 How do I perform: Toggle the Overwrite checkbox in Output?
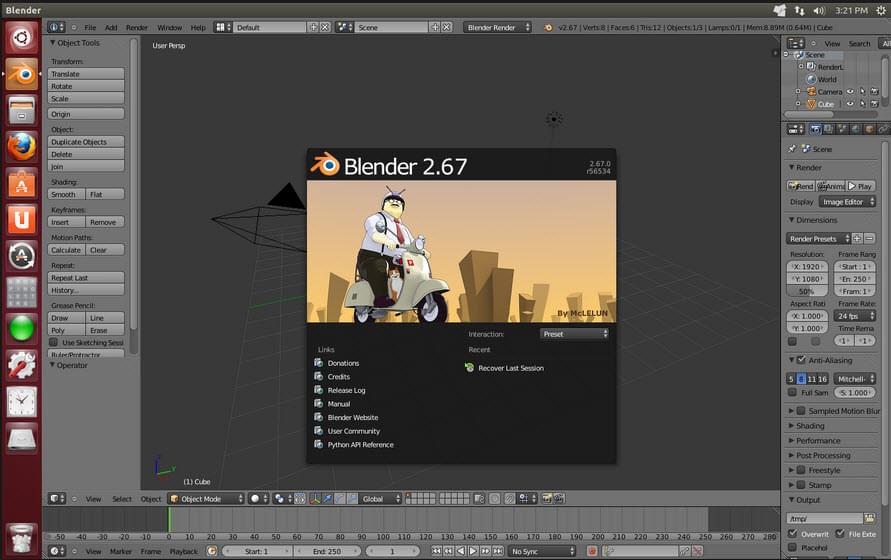[x=792, y=533]
